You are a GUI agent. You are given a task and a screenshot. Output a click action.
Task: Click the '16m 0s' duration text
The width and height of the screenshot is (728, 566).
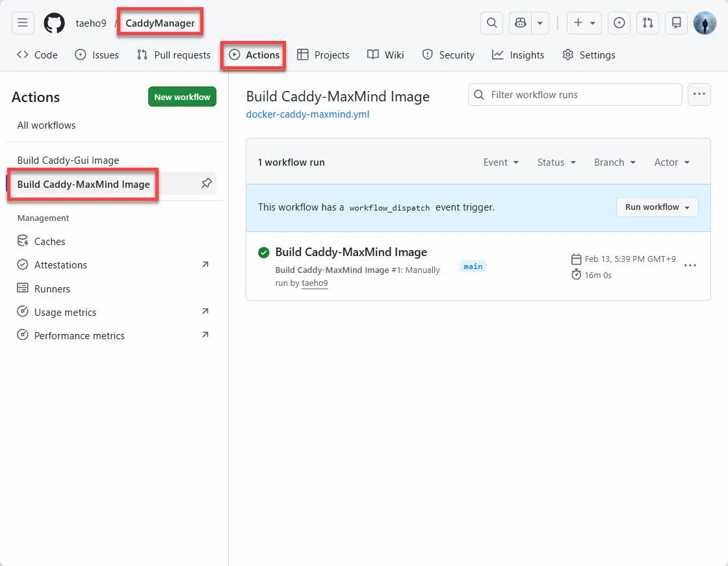(598, 276)
